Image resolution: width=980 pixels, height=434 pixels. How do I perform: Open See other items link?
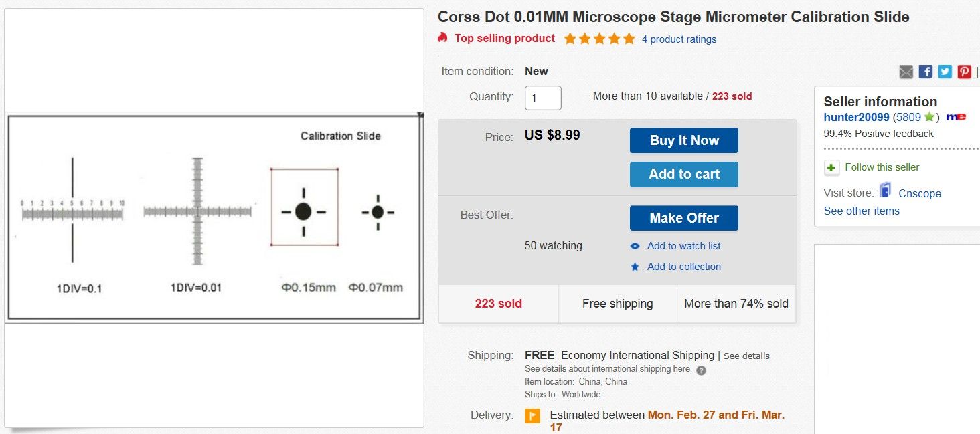click(862, 211)
